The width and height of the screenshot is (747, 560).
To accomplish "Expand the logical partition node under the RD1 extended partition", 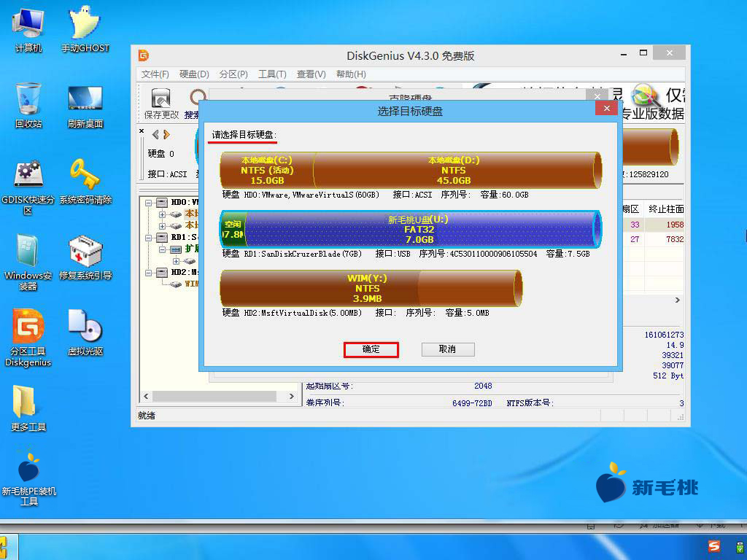I will pyautogui.click(x=177, y=261).
